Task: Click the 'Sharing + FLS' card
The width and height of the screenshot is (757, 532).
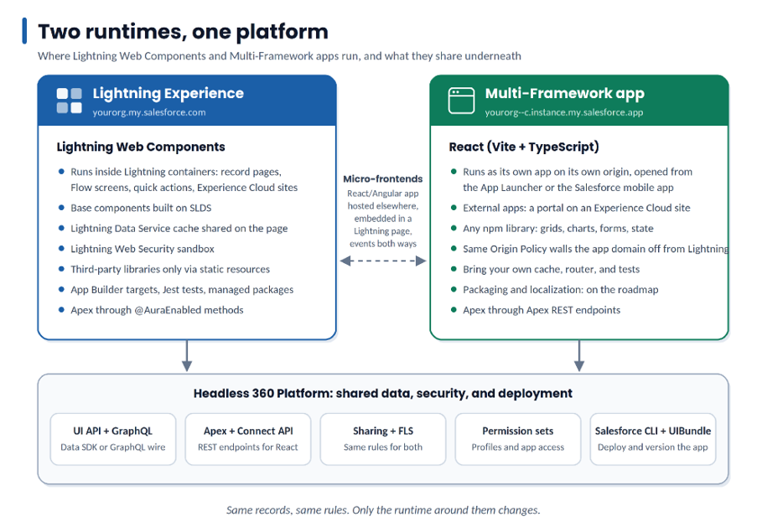Action: (x=383, y=439)
